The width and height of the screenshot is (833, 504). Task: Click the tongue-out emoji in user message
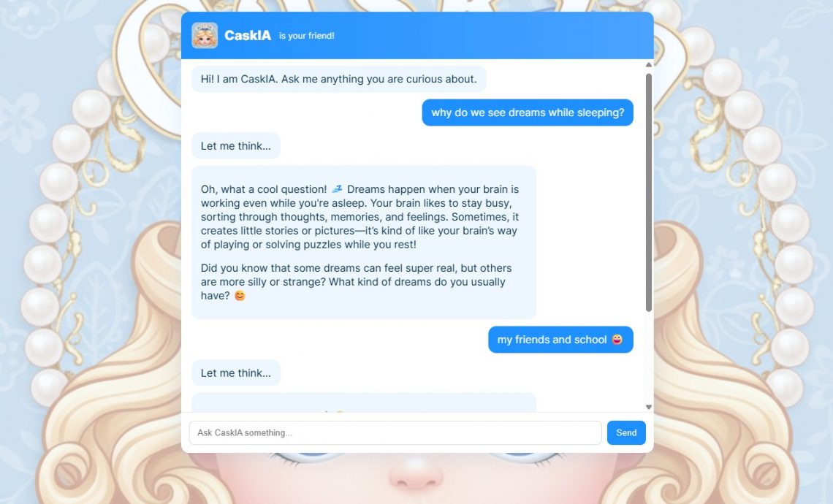coord(617,340)
